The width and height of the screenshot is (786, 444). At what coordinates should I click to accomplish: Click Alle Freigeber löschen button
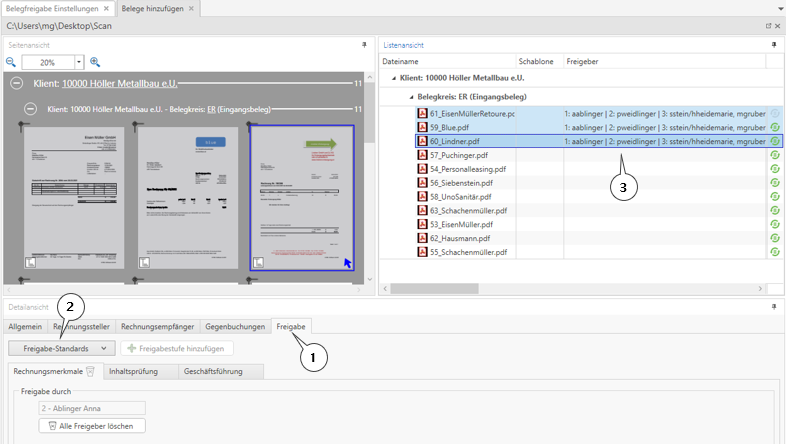(x=92, y=426)
